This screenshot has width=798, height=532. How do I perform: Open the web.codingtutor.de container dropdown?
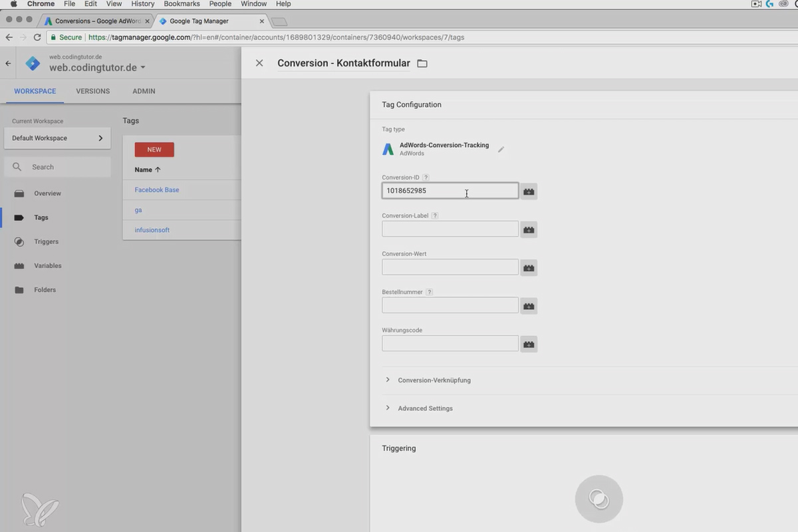click(x=97, y=68)
